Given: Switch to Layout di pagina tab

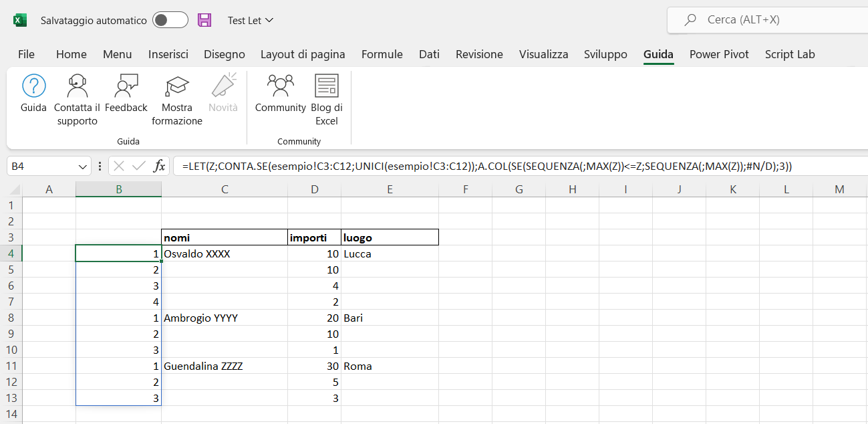Looking at the screenshot, I should click(303, 54).
